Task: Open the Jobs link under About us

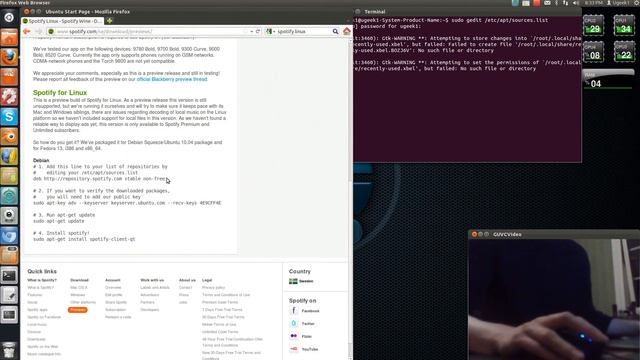Action: tap(183, 302)
